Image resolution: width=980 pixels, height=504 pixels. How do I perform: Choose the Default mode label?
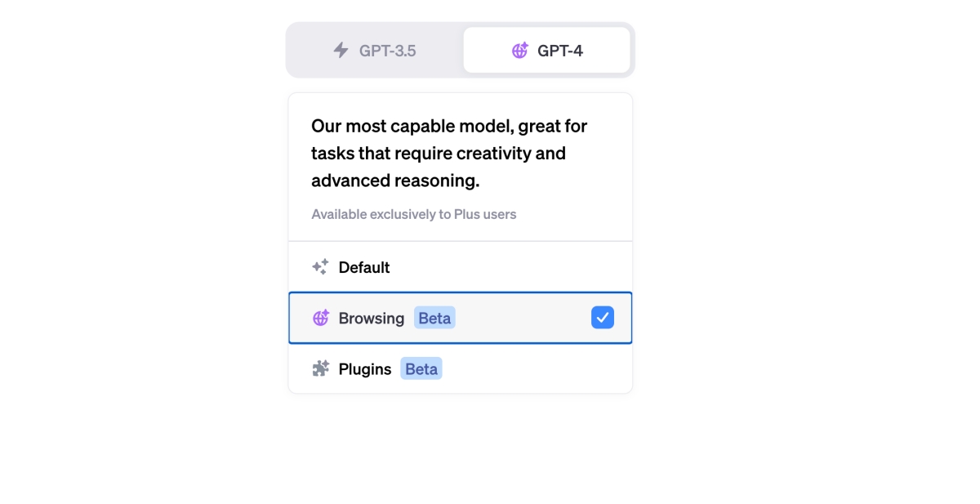(364, 267)
